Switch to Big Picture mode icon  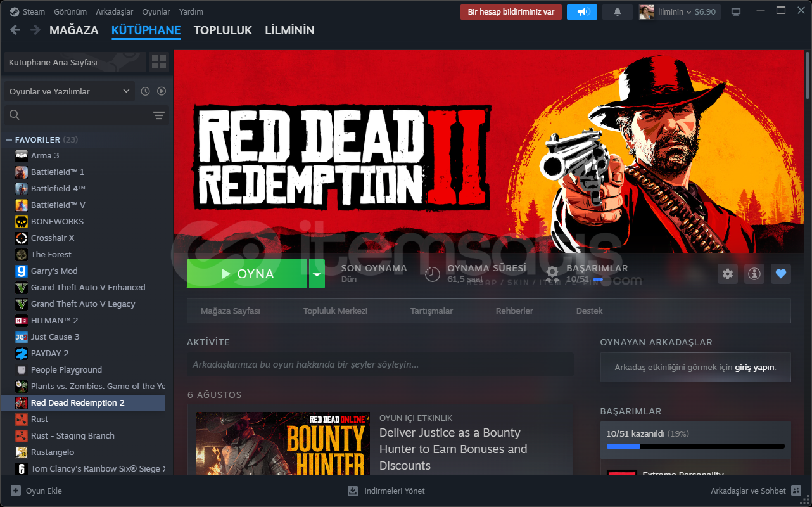736,11
